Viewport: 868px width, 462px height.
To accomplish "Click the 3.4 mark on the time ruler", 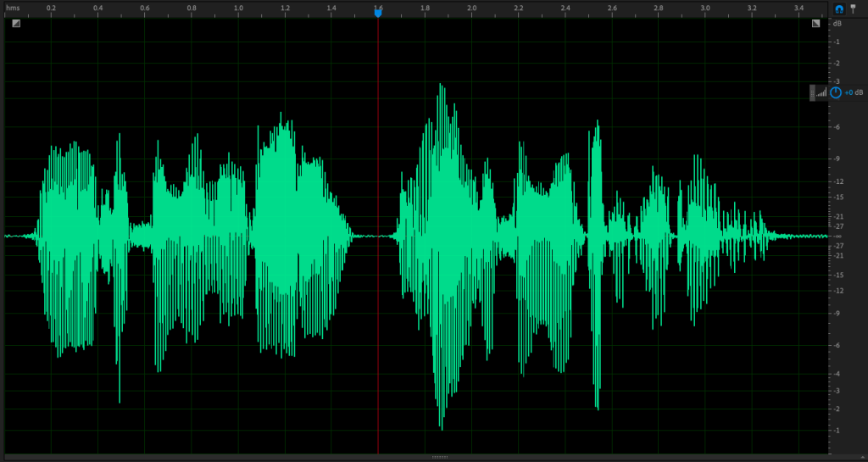I will [x=798, y=8].
